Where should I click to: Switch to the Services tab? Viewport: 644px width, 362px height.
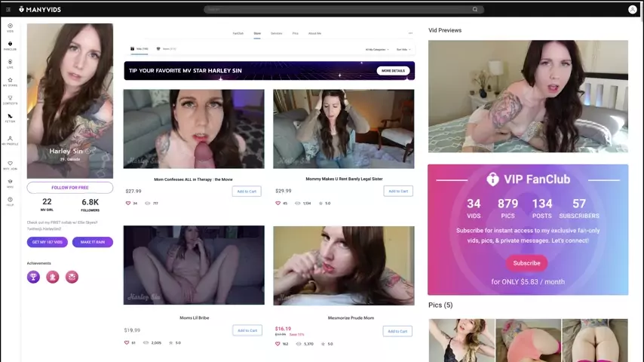click(276, 33)
